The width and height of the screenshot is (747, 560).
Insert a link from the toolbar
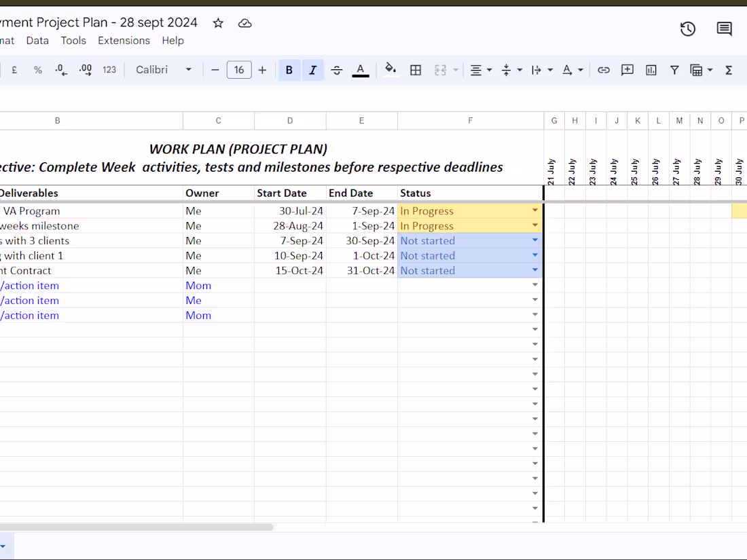[603, 69]
